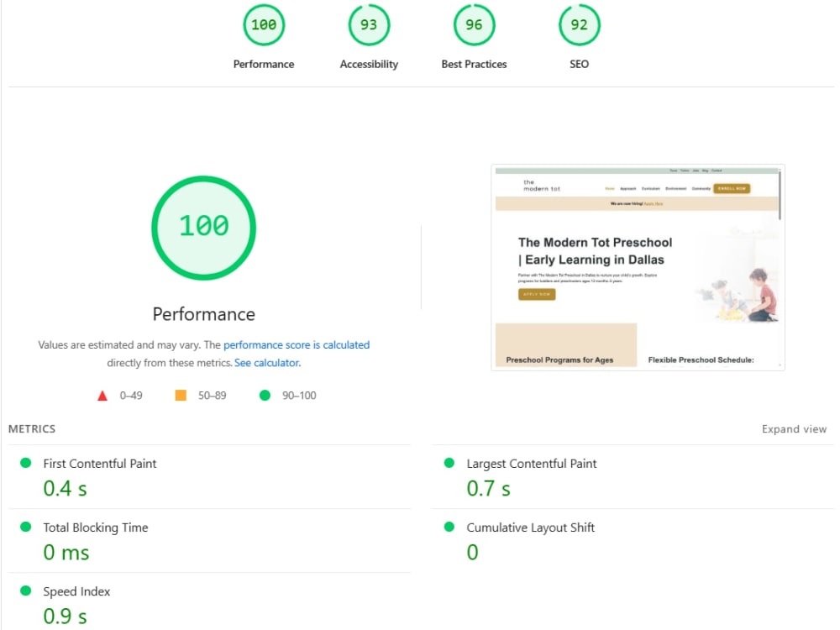Open the 'See calculator' link
This screenshot has height=630, width=840.
tap(267, 363)
